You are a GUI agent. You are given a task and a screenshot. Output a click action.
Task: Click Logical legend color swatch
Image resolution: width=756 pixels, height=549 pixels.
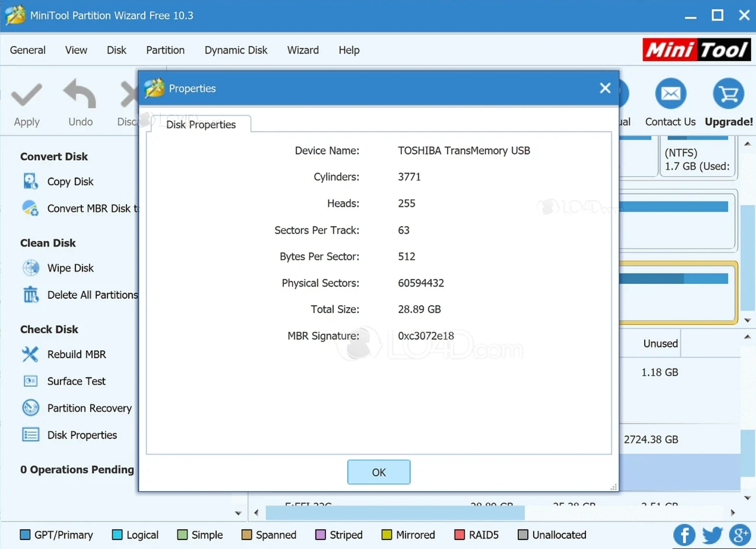point(117,534)
